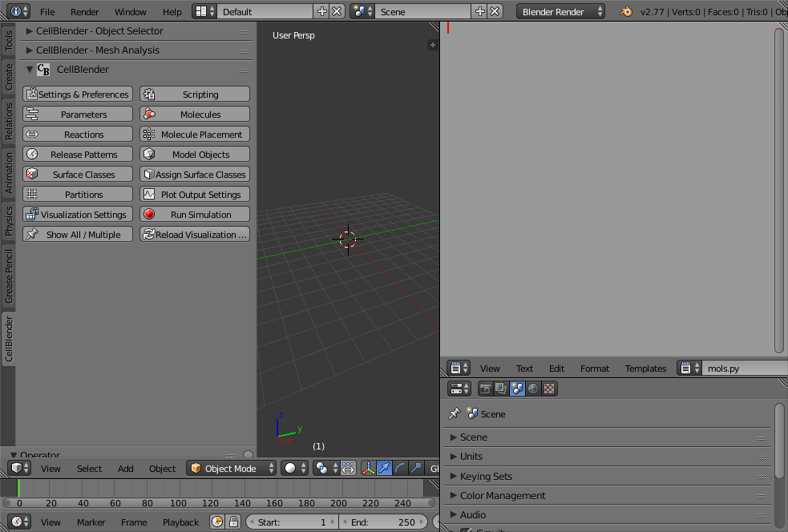
Task: Select the World properties tab icon
Action: coord(533,389)
